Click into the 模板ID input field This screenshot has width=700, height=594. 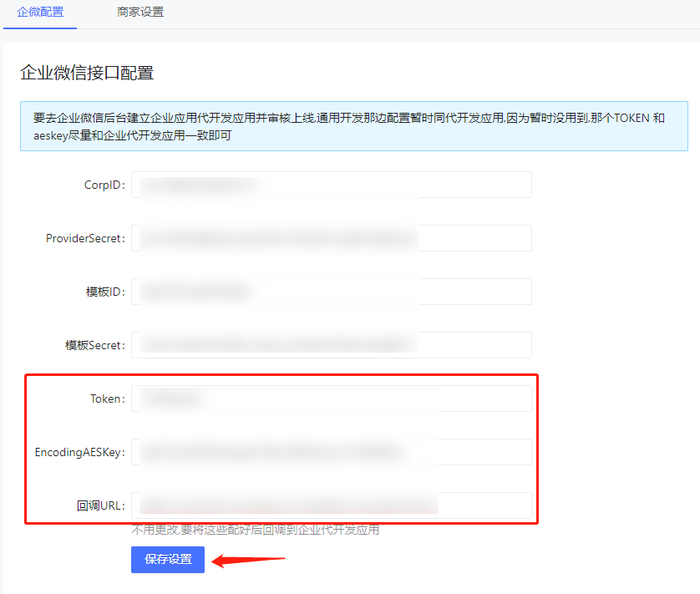332,292
